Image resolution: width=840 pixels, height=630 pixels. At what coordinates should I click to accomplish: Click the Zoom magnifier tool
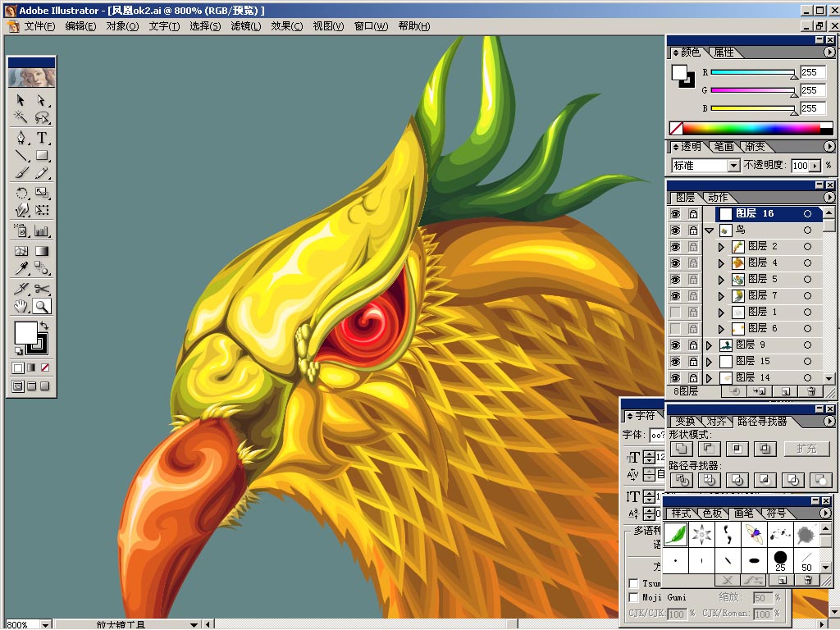coord(42,307)
